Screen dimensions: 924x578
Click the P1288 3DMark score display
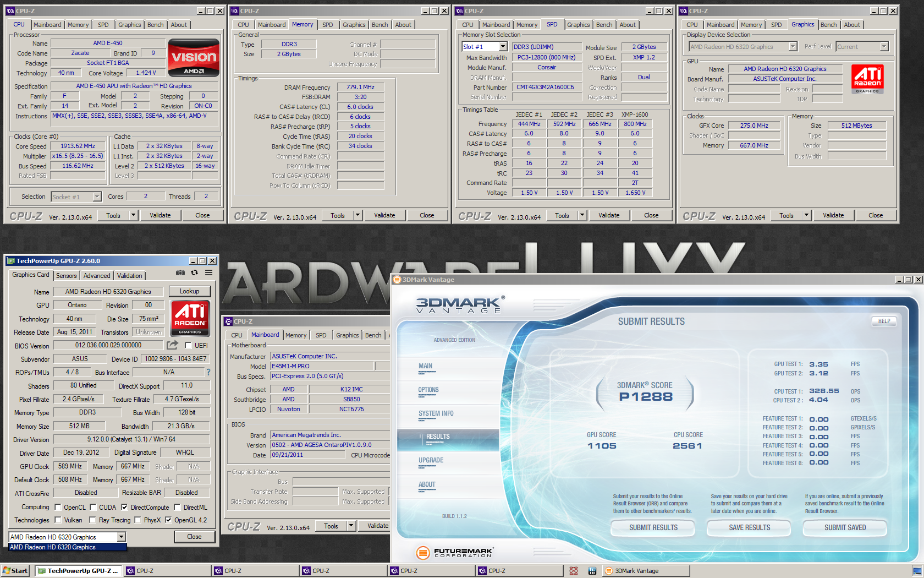645,397
